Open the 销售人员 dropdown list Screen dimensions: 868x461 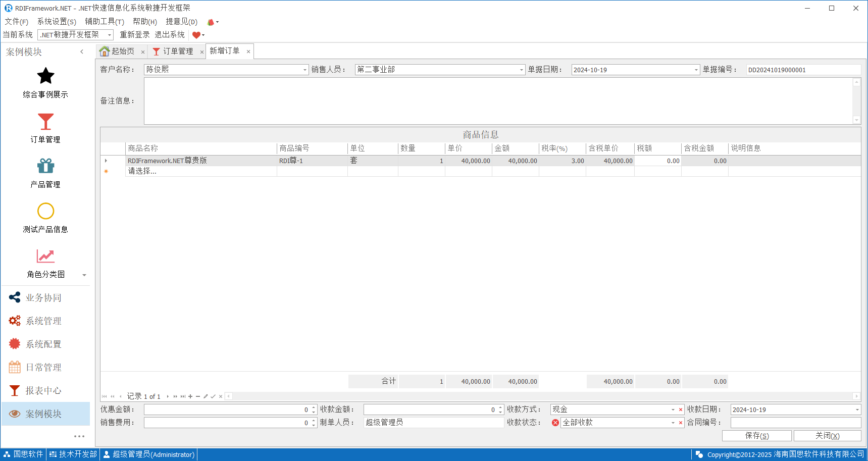522,70
